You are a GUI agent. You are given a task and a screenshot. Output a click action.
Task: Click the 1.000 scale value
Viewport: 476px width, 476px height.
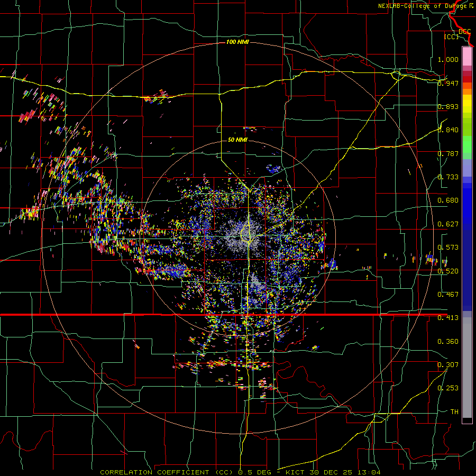(448, 59)
